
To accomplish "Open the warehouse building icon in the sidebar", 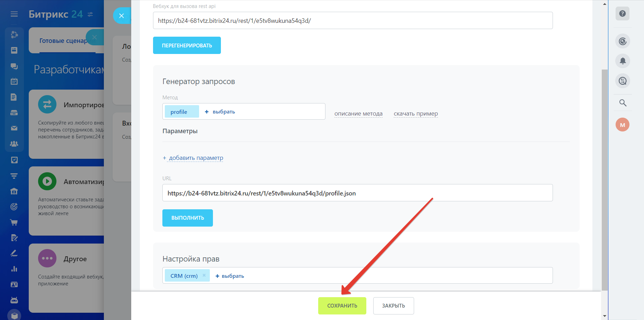I will (14, 191).
